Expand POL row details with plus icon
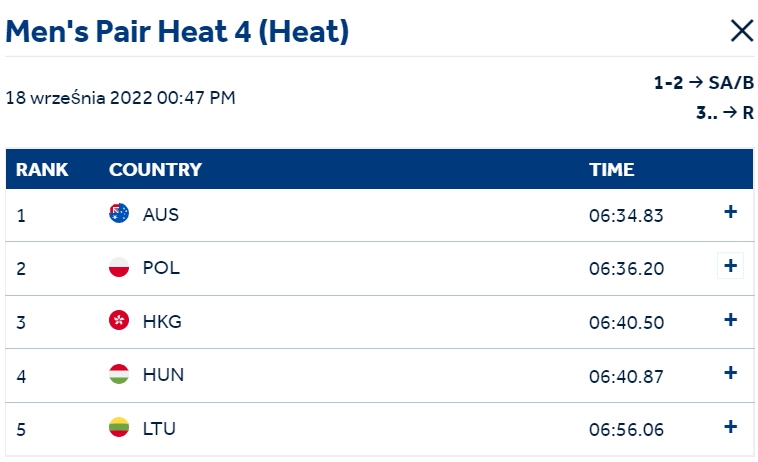This screenshot has height=462, width=758. 730,265
